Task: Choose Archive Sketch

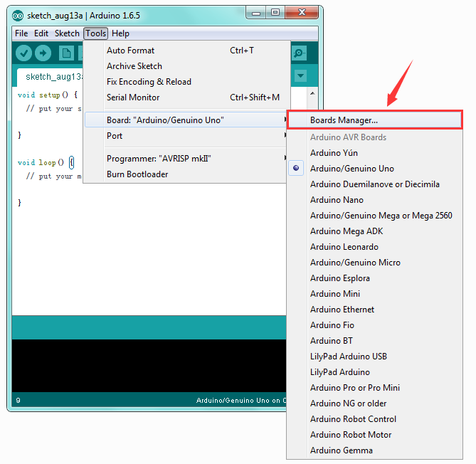Action: [186, 66]
